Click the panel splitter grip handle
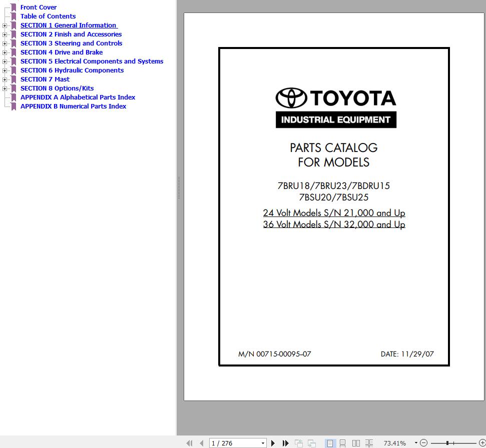This screenshot has height=448, width=486. pos(179,187)
